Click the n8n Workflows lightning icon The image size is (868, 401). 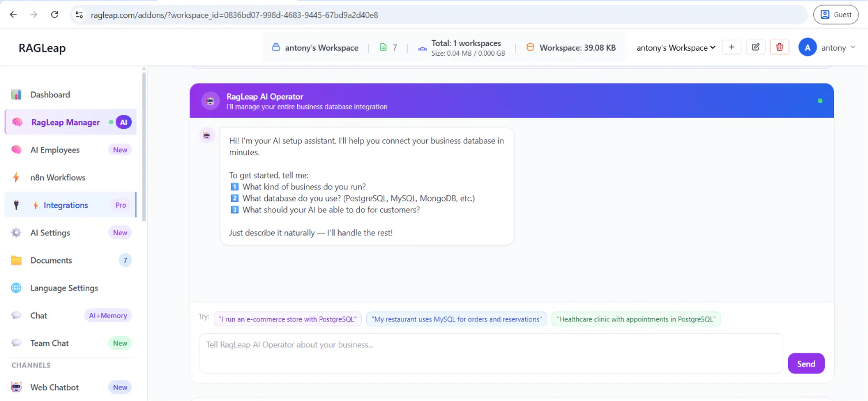16,177
